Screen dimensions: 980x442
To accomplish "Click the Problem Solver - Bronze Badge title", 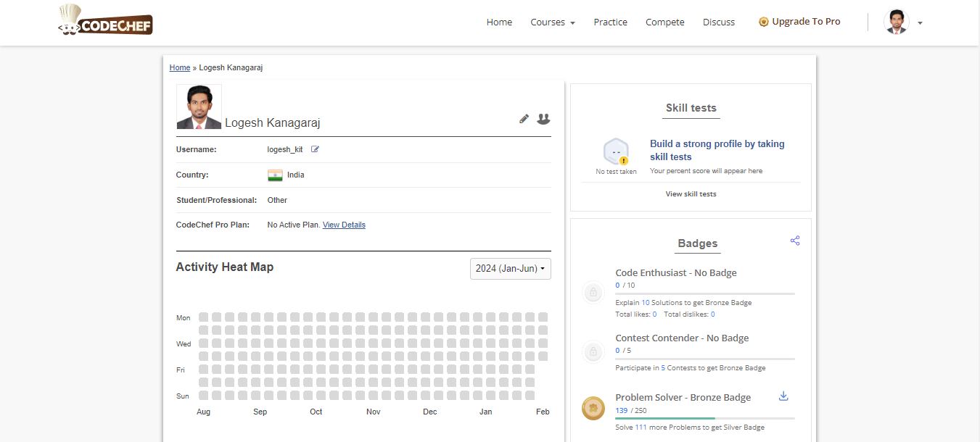I will tap(683, 398).
